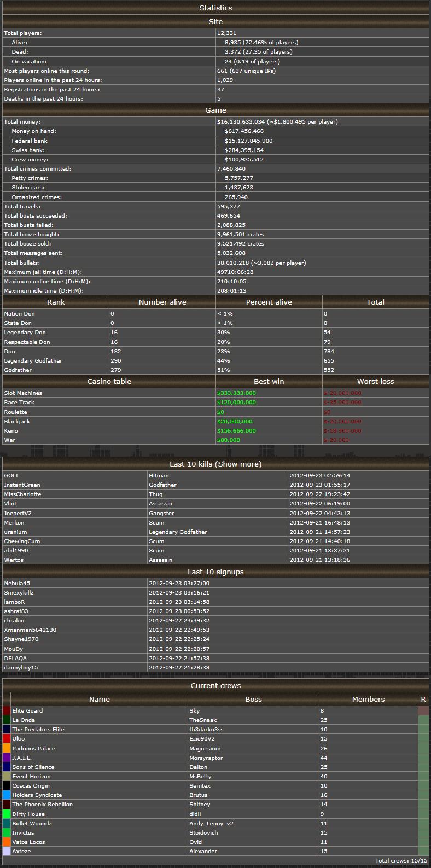This screenshot has width=431, height=868.
Task: Click the Slot Machines casino table row label
Action: (x=23, y=393)
